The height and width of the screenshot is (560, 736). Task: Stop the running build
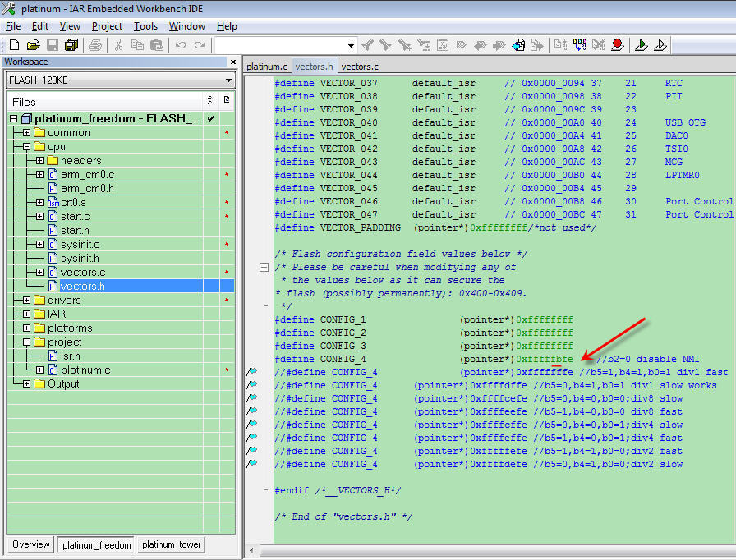point(599,45)
